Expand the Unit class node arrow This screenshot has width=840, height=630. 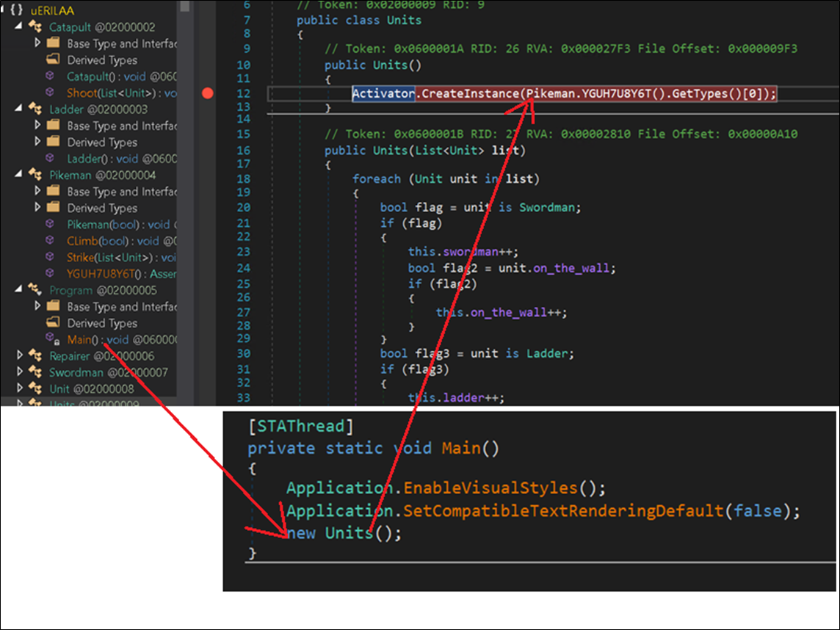[21, 388]
